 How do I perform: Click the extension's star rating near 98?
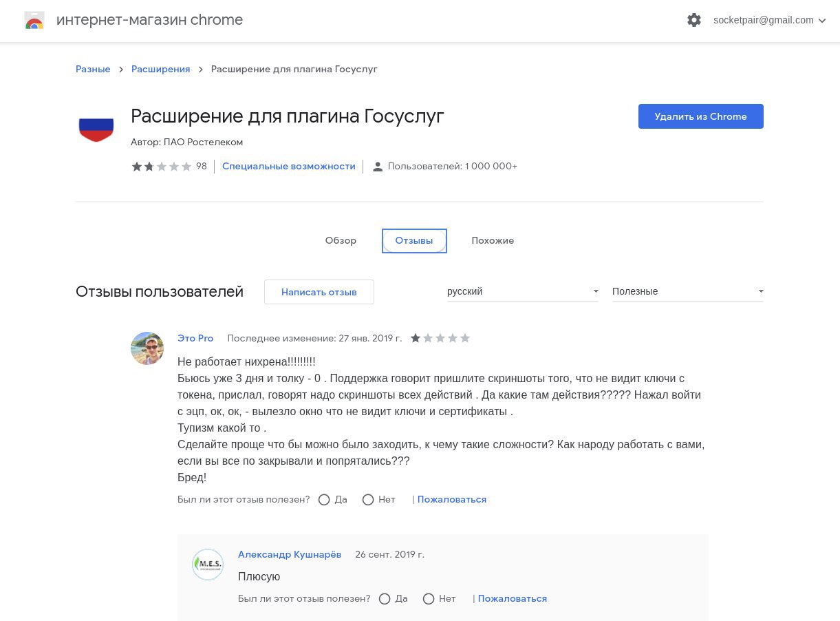162,167
